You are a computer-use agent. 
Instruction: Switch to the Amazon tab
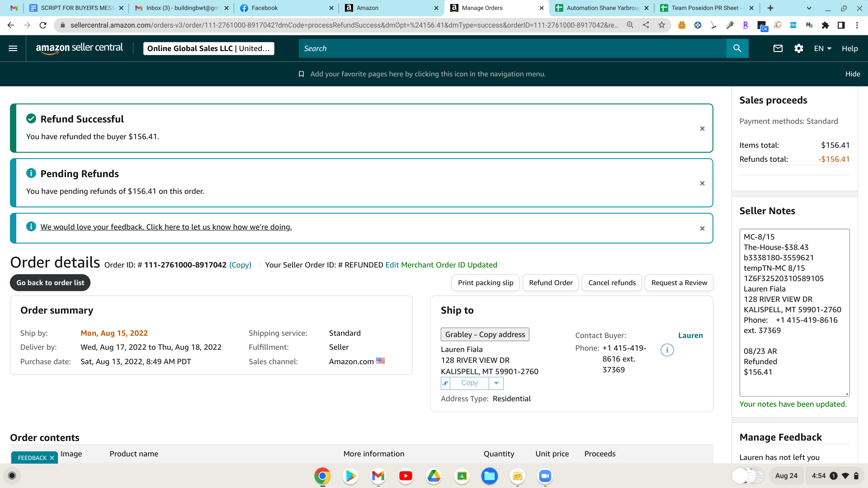[x=392, y=8]
